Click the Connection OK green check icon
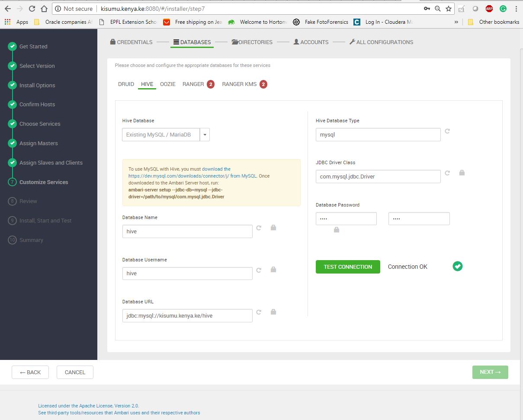This screenshot has width=523, height=420. click(457, 266)
